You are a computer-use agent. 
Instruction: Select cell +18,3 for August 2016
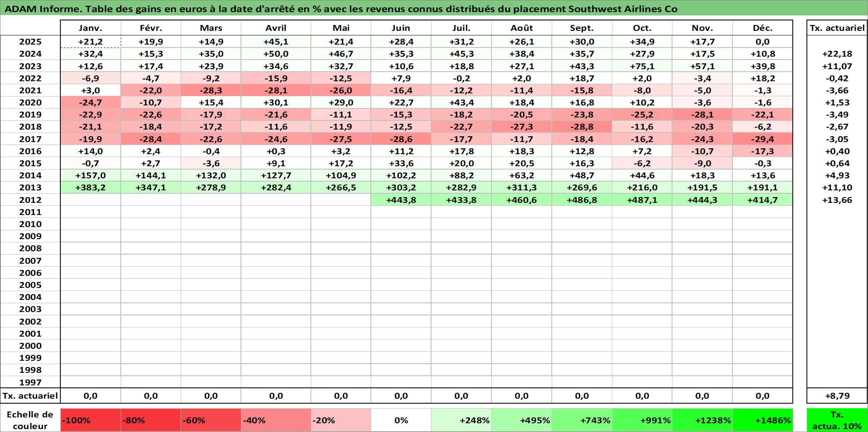[522, 151]
